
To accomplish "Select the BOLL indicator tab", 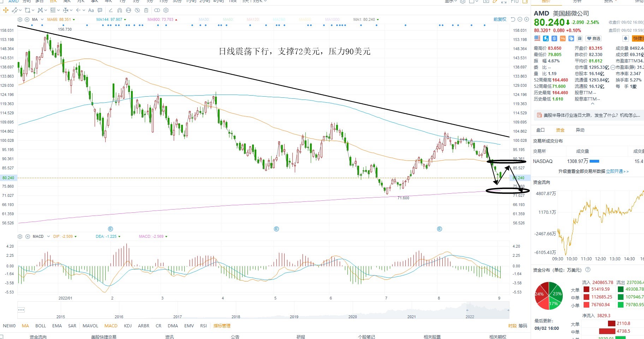I will (41, 326).
